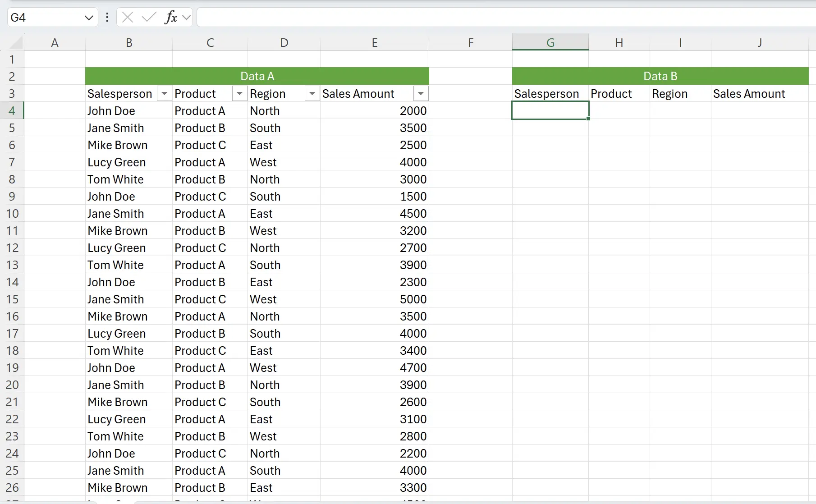Open the Sales Amount filter dropdown
Screen dimensions: 816x504
tap(421, 94)
